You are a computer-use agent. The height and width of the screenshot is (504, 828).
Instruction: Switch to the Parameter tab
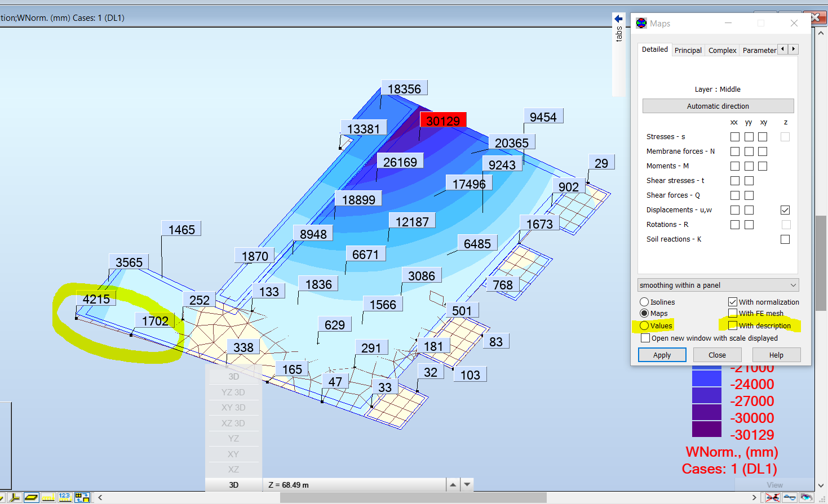[759, 50]
